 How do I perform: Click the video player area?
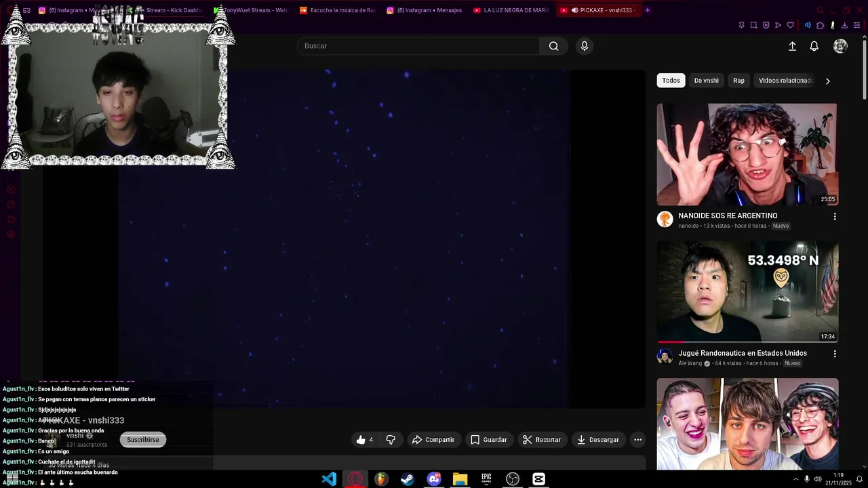tap(344, 239)
